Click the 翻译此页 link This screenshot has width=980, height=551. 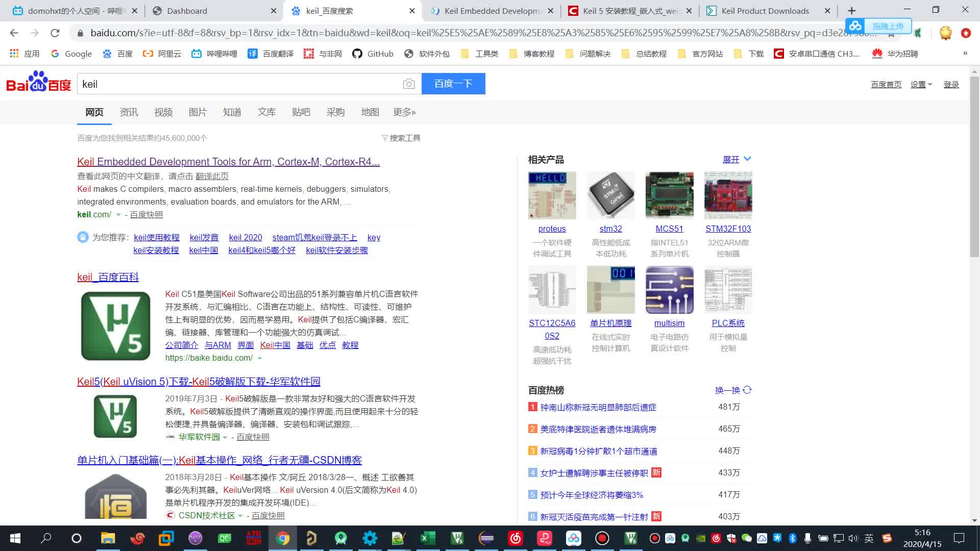212,176
